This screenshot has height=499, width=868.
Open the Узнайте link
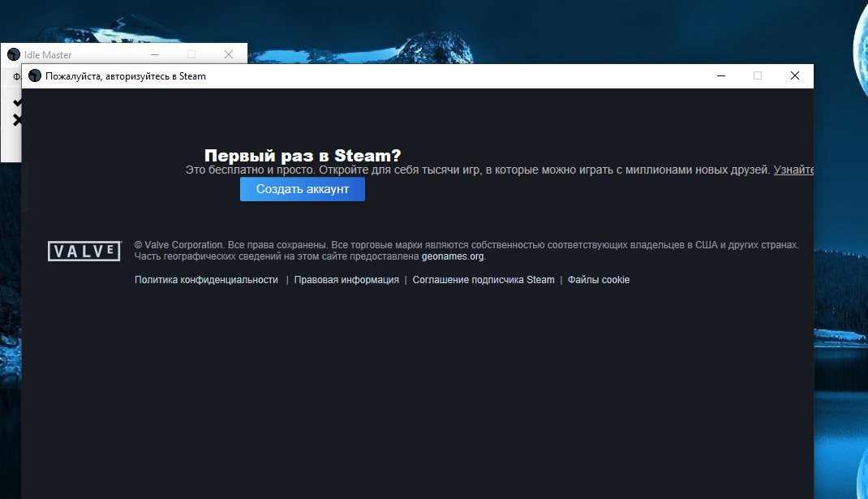click(793, 170)
